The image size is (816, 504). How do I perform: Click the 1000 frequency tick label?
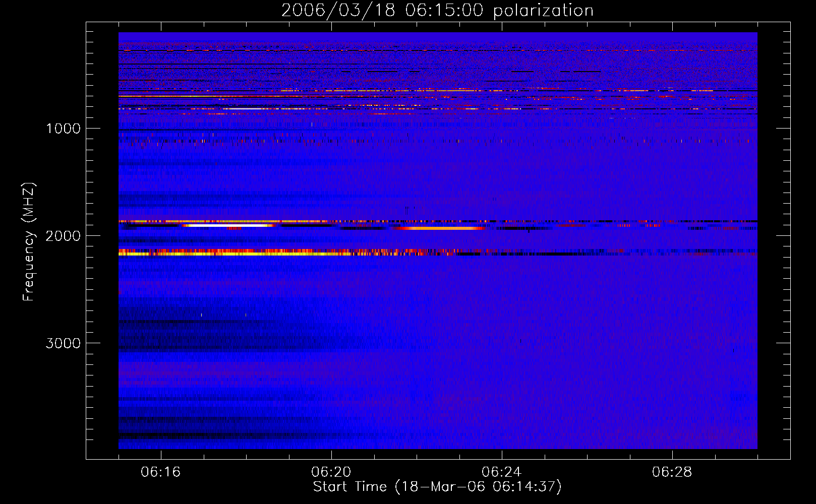63,129
